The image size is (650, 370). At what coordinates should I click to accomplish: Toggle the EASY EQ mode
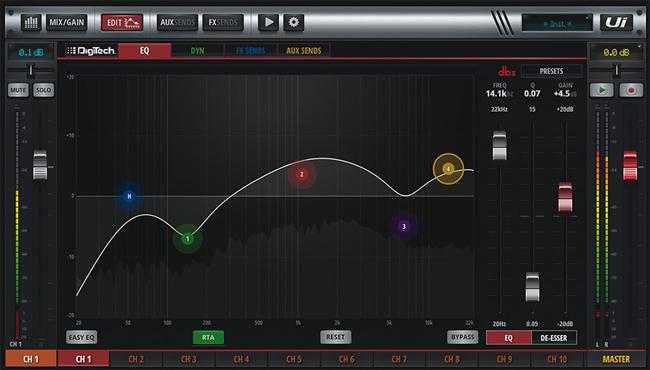82,337
